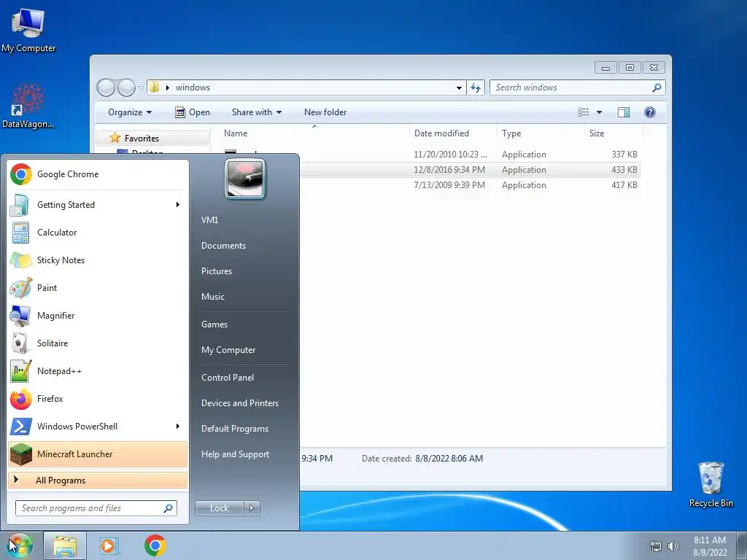The height and width of the screenshot is (560, 747).
Task: Open My Computer desktop icon
Action: [x=28, y=31]
